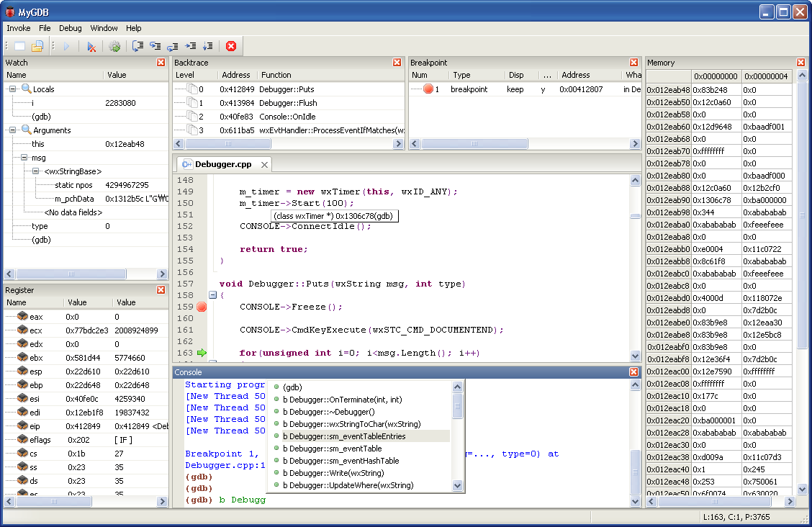
Task: Open the Window menu
Action: pos(104,28)
